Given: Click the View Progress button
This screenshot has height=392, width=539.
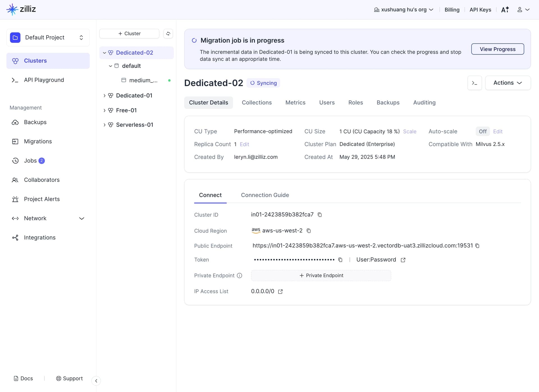Looking at the screenshot, I should [497, 49].
